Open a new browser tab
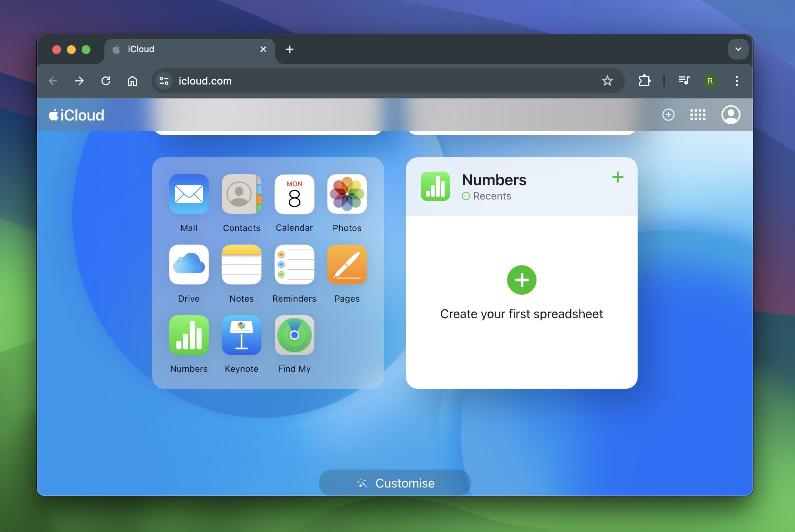Viewport: 795px width, 532px height. click(x=290, y=49)
